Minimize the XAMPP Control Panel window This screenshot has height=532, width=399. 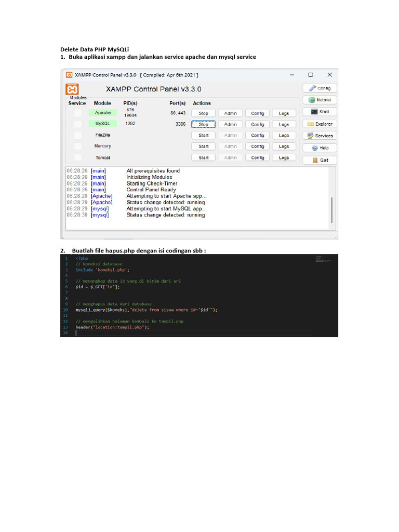pyautogui.click(x=292, y=75)
